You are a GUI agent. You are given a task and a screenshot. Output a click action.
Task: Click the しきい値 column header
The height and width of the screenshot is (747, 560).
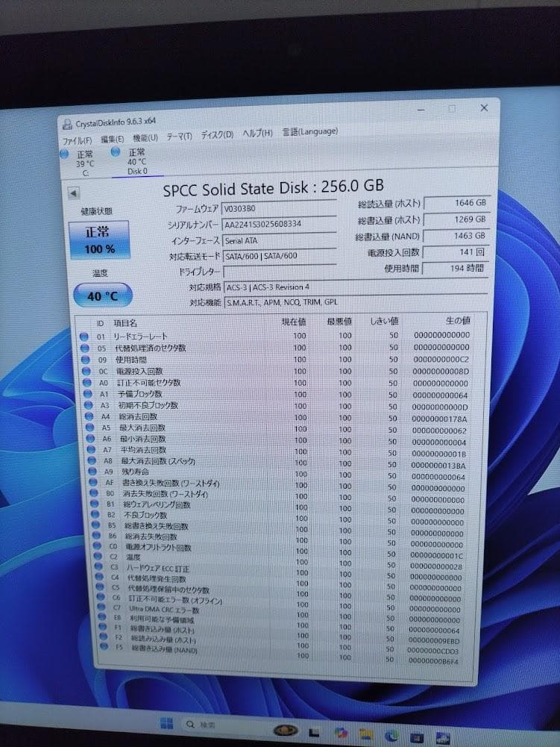coord(385,321)
